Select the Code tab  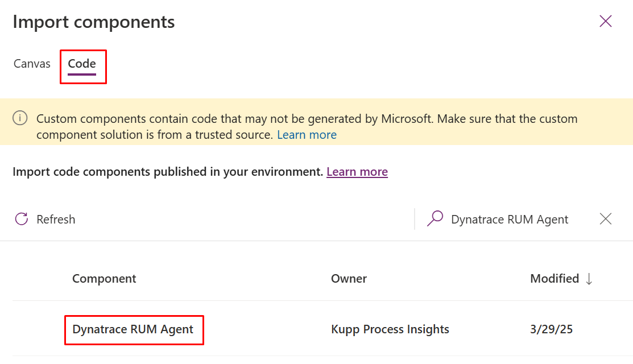(x=82, y=64)
